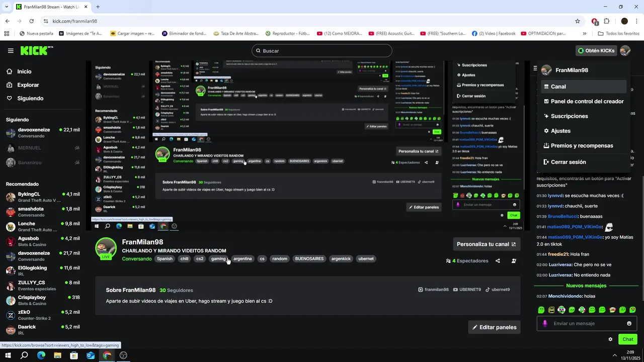Open UBERNET9 YouTube link
The height and width of the screenshot is (362, 644).
pos(467,290)
